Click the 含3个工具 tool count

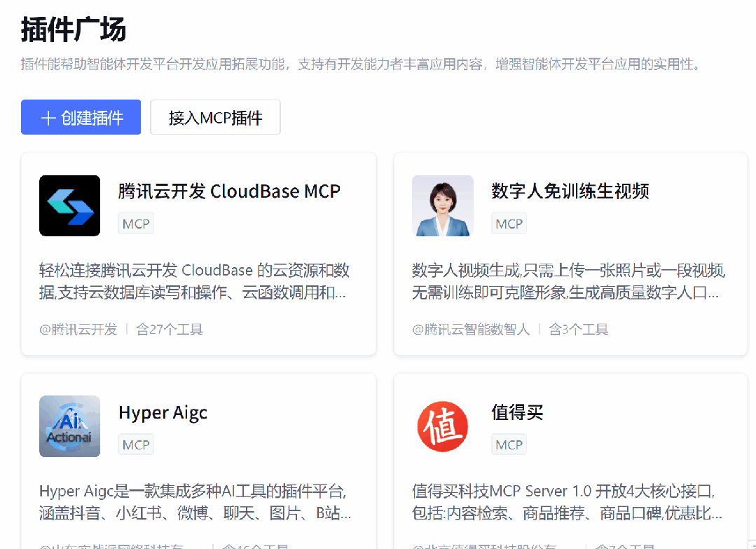[579, 330]
